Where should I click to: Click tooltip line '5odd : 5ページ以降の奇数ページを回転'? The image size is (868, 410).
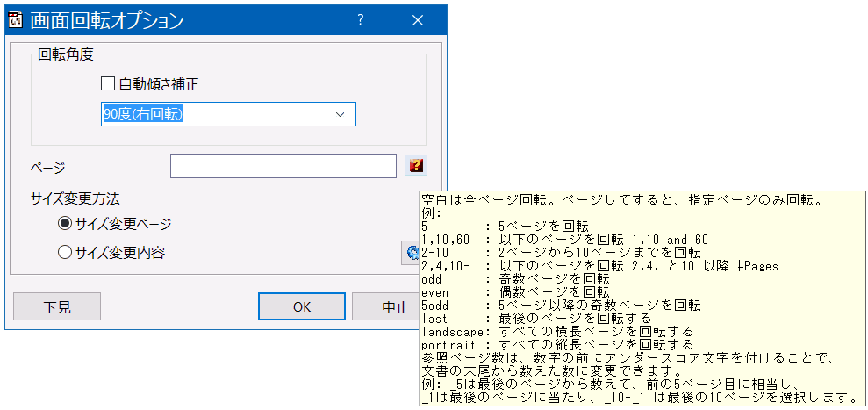[x=562, y=306]
